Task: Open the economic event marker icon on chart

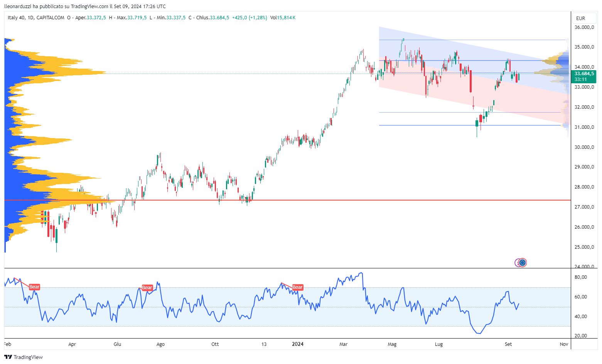Action: [523, 263]
